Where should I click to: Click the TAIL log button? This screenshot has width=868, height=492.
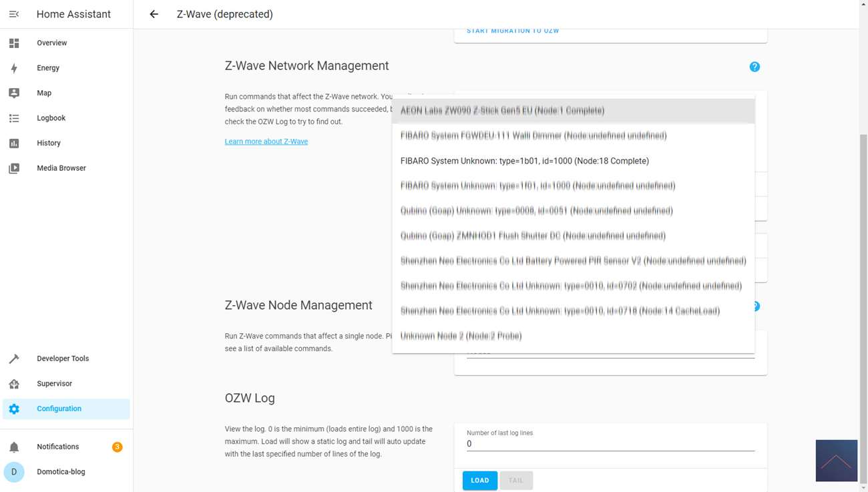click(x=516, y=481)
